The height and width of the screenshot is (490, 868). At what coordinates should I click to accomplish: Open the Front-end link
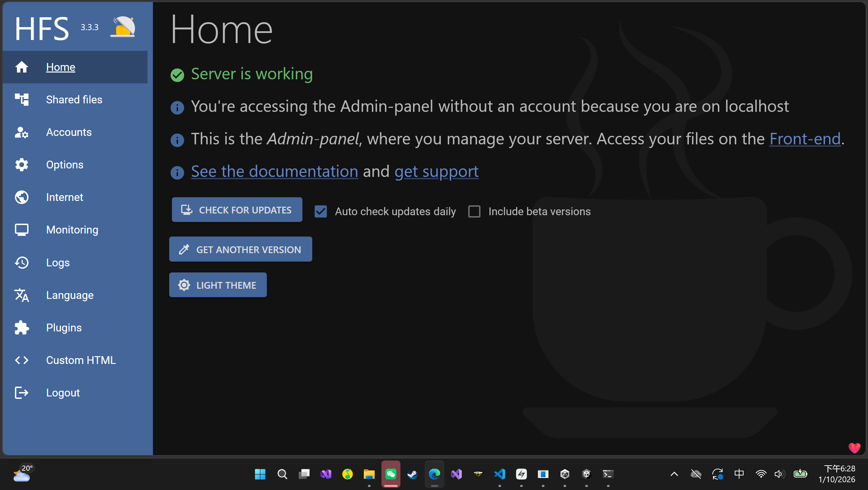point(805,139)
